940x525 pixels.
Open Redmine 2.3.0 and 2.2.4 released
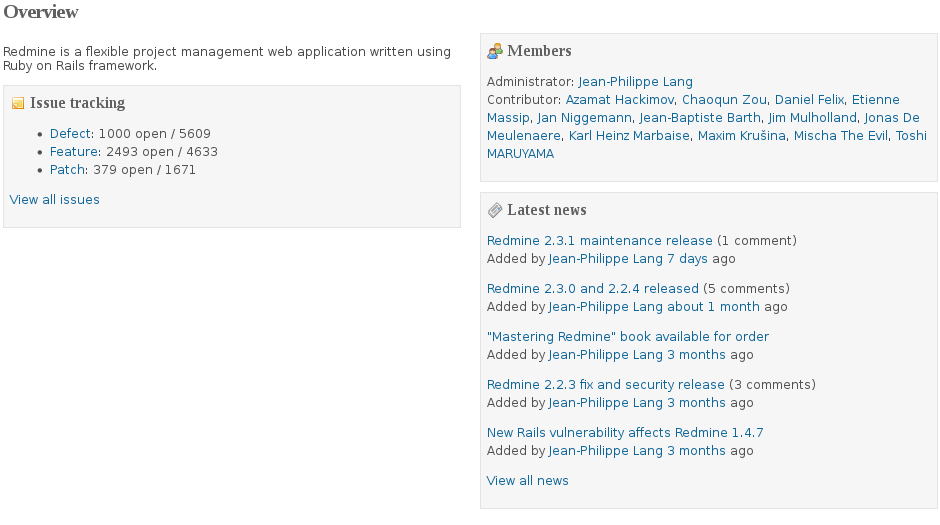[x=592, y=289]
